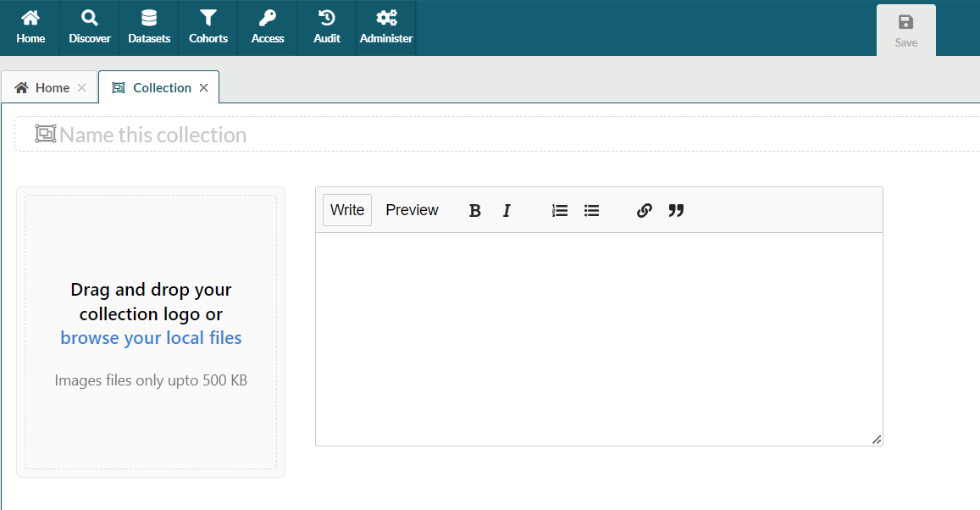This screenshot has height=510, width=980.
Task: Open the Home navigation icon
Action: [x=30, y=27]
